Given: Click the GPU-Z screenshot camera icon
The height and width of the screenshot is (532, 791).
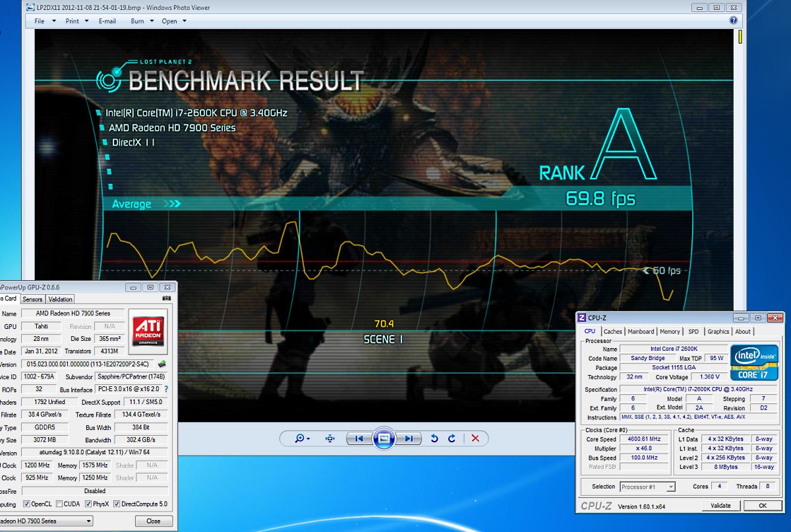Looking at the screenshot, I should 167,299.
